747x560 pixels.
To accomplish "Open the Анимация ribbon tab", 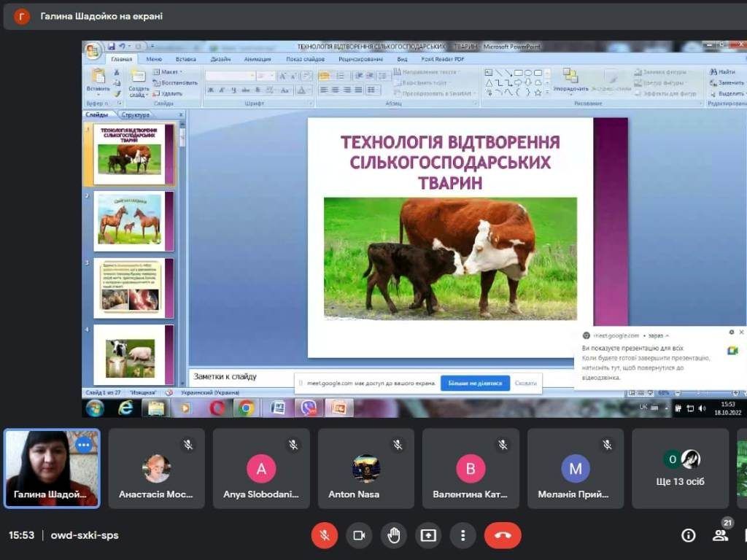I will click(x=258, y=59).
